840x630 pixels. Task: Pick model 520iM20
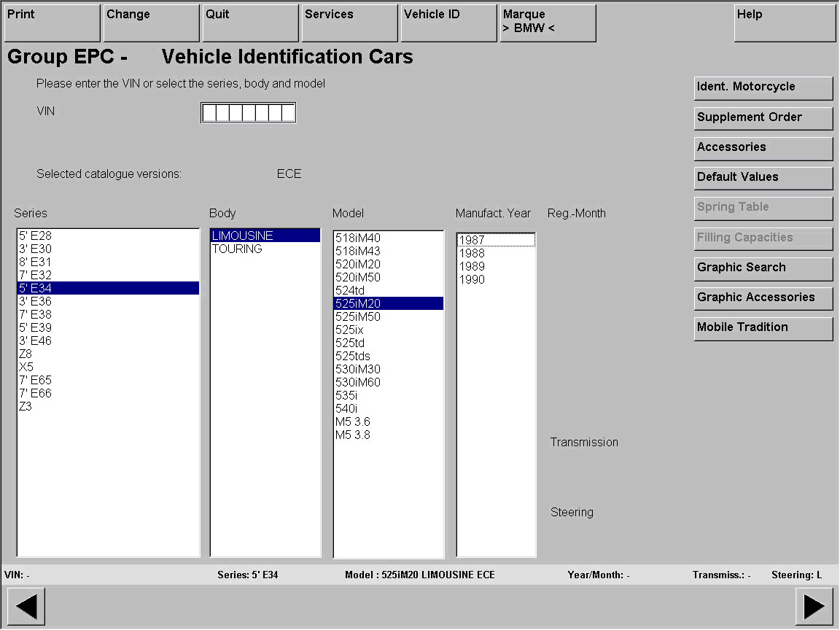[x=389, y=264]
